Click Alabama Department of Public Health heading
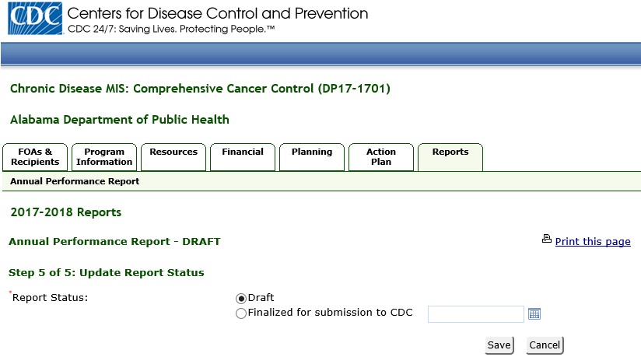Viewport: 641px width, 364px height. click(120, 120)
